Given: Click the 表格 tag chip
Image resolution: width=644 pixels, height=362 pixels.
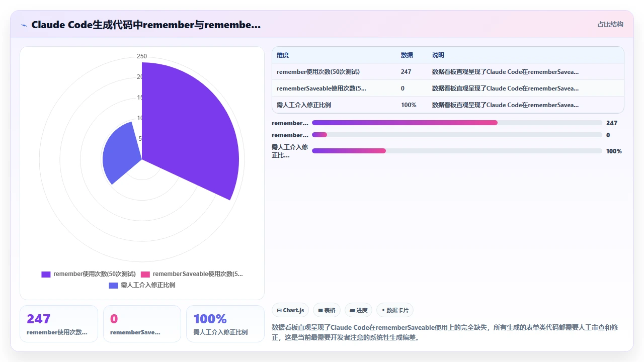Looking at the screenshot, I should pos(327,310).
